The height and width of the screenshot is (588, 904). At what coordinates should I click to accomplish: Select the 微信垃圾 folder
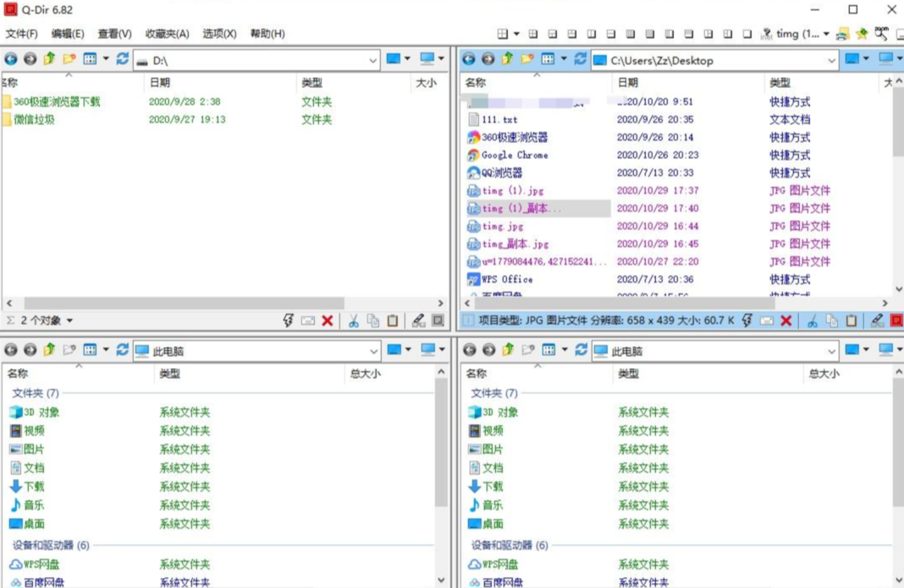pos(34,120)
